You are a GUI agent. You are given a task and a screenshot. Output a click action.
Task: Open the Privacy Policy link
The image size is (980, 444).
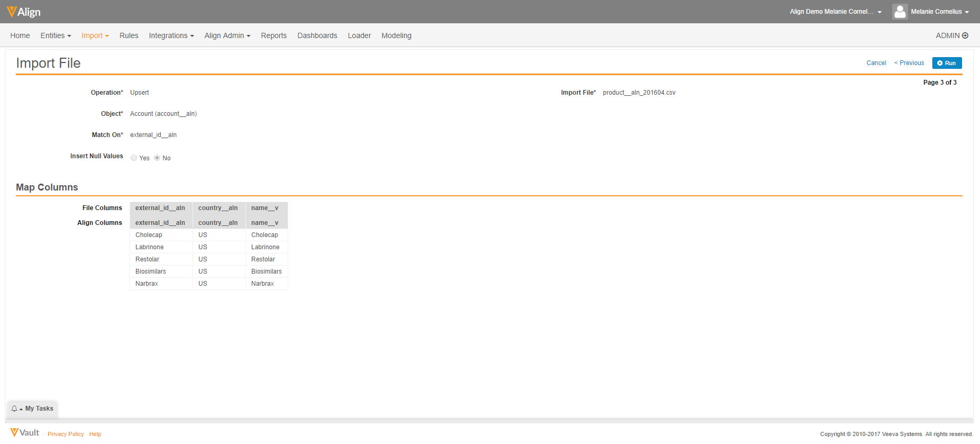pyautogui.click(x=66, y=434)
